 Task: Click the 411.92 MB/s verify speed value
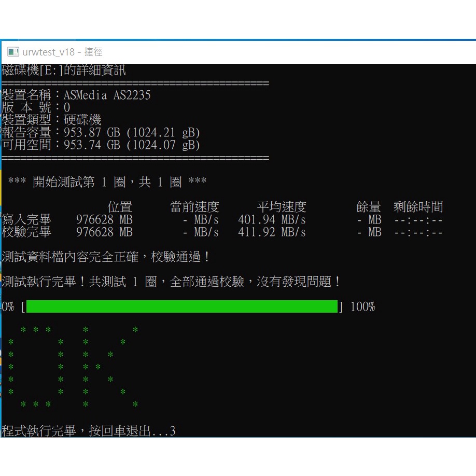pos(272,232)
